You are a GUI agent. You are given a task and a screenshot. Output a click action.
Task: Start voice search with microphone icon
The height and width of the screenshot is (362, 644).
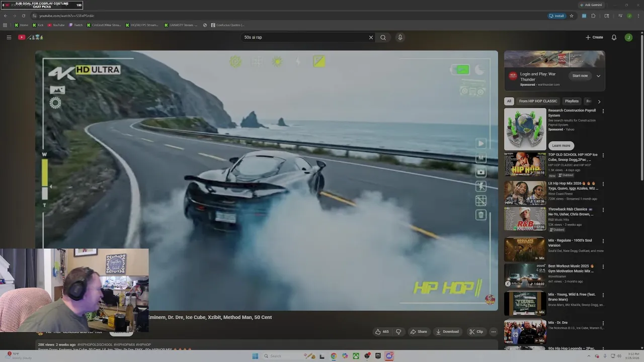pyautogui.click(x=400, y=37)
